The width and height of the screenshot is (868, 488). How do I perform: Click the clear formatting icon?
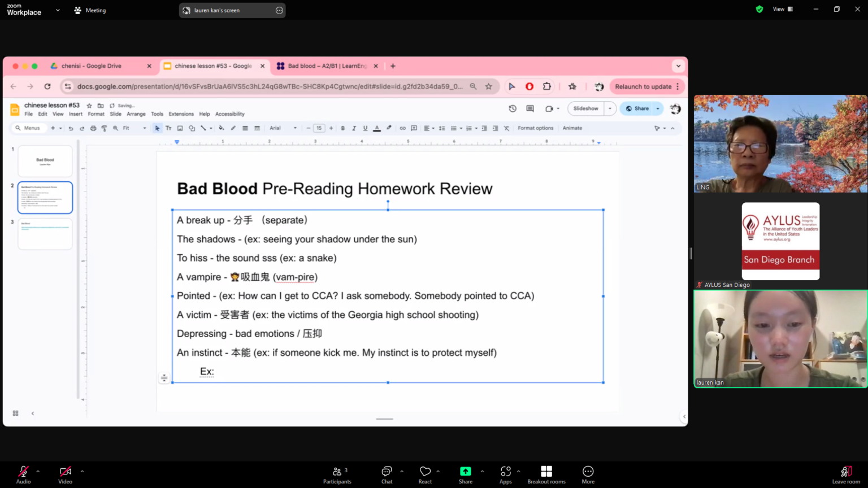pyautogui.click(x=506, y=128)
